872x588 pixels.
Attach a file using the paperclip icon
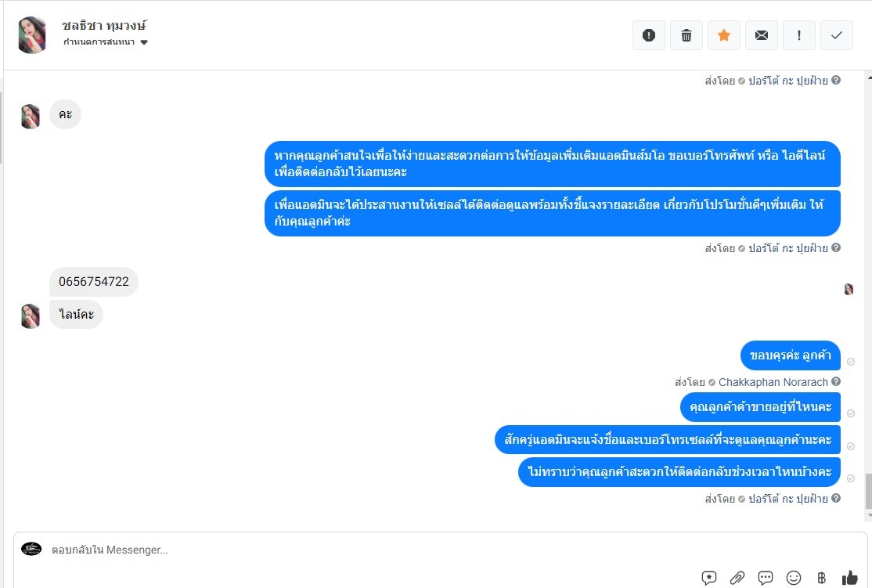[737, 578]
